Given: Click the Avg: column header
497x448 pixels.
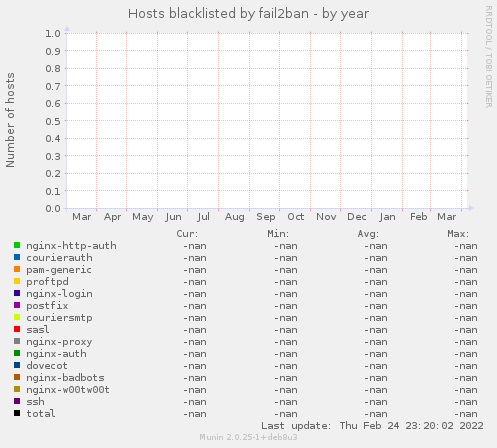Looking at the screenshot, I should click(x=368, y=234).
